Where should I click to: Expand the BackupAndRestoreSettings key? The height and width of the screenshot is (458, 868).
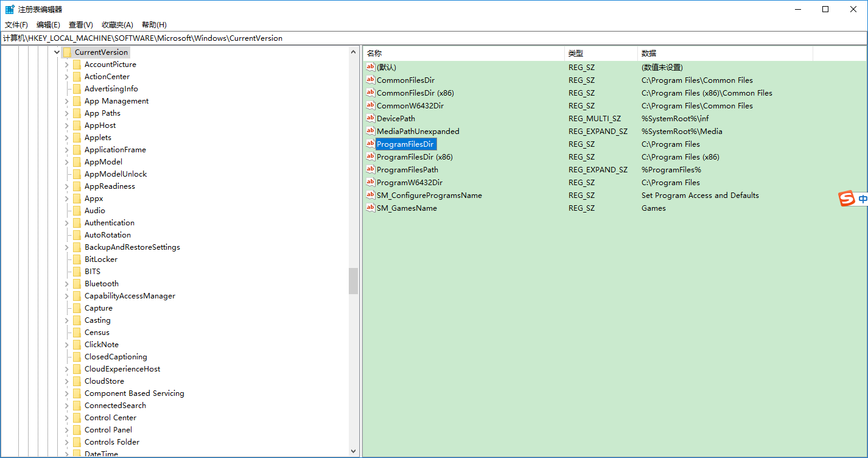(x=67, y=247)
